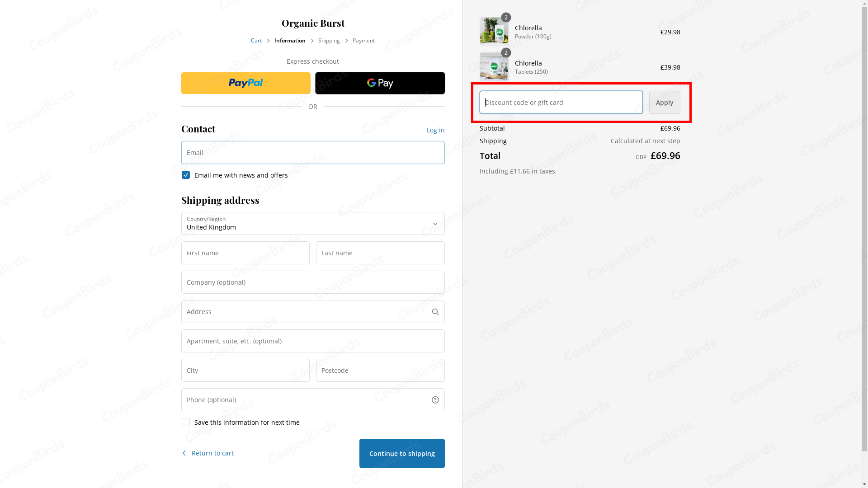Open the Country/Region dropdown

point(313,224)
